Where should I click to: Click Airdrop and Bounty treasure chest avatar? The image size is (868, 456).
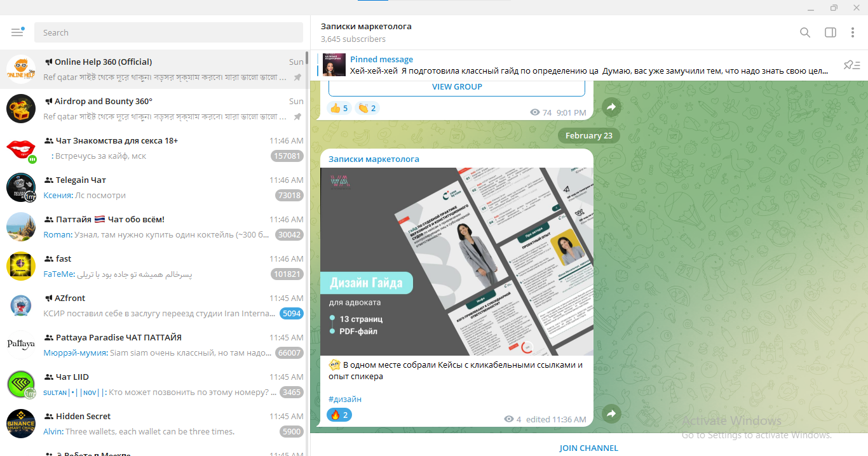point(21,109)
